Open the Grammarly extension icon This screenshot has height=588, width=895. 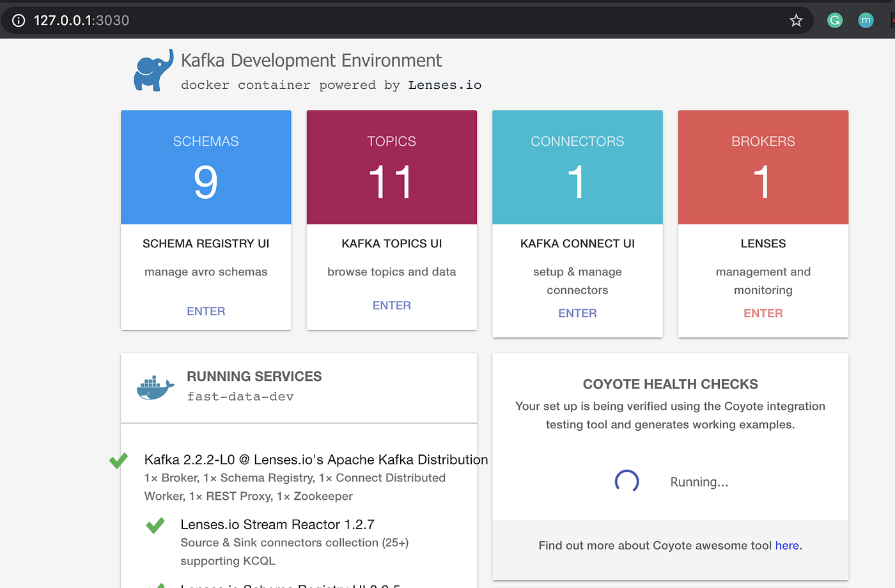coord(835,20)
